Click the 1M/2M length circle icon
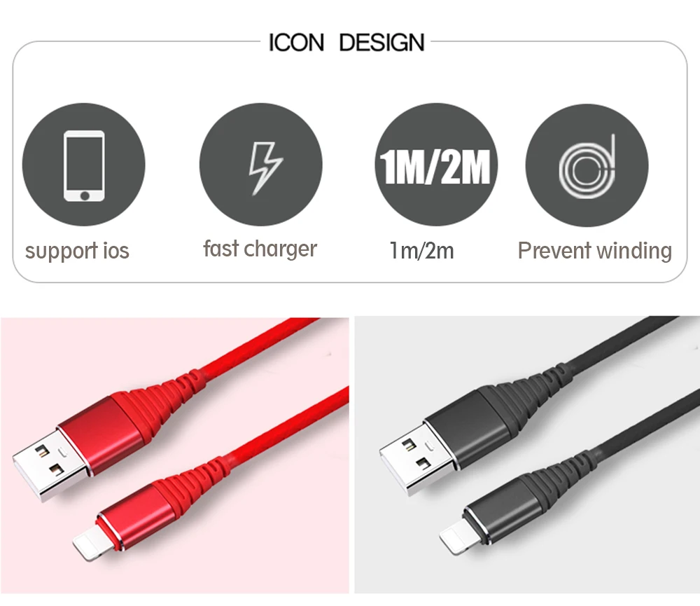This screenshot has height=606, width=700. tap(436, 165)
